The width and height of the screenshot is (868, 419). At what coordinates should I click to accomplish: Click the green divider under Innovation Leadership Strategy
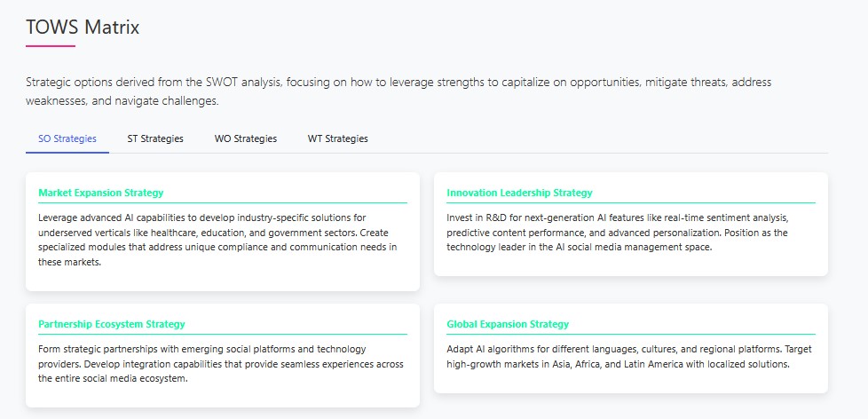(630, 202)
